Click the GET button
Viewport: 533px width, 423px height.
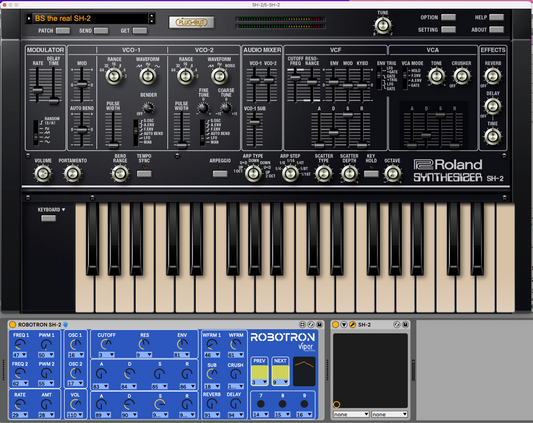pos(140,31)
